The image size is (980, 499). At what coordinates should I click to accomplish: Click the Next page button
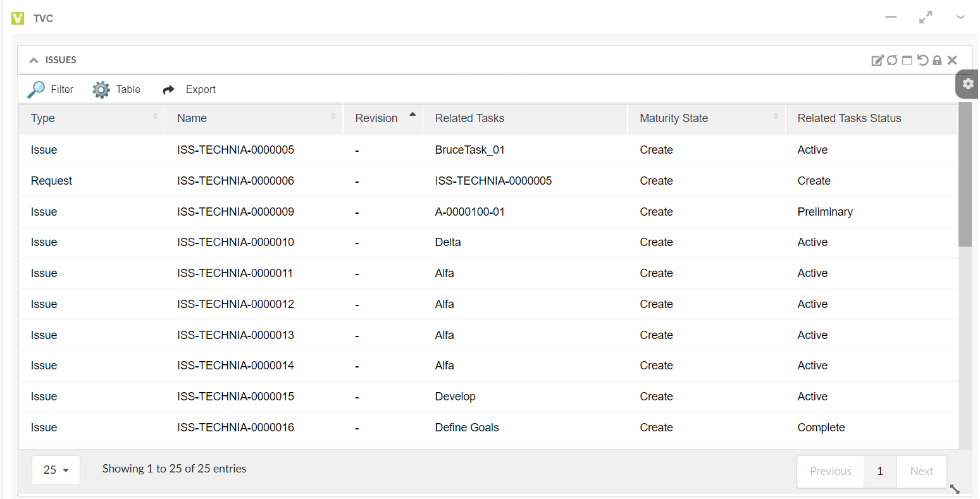(921, 471)
